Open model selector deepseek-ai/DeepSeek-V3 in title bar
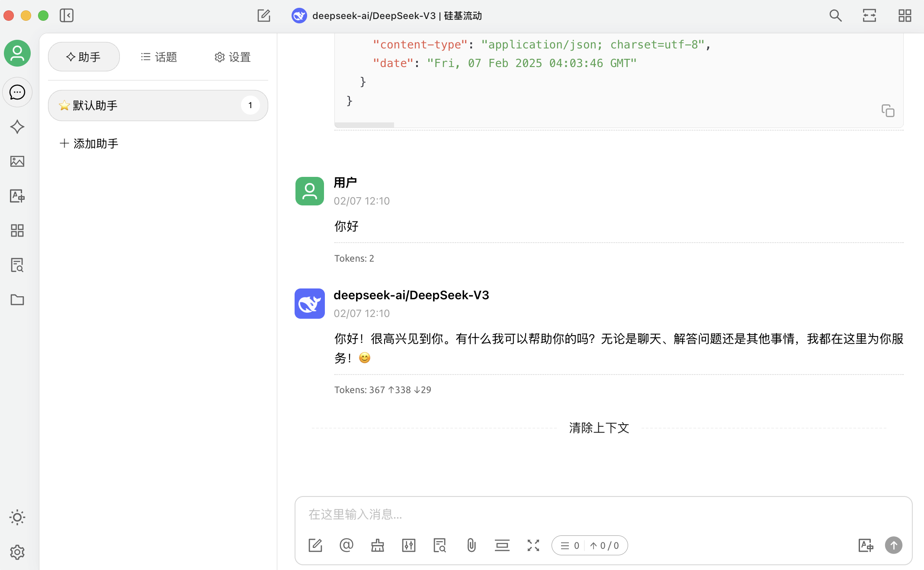The width and height of the screenshot is (924, 570). pyautogui.click(x=387, y=16)
